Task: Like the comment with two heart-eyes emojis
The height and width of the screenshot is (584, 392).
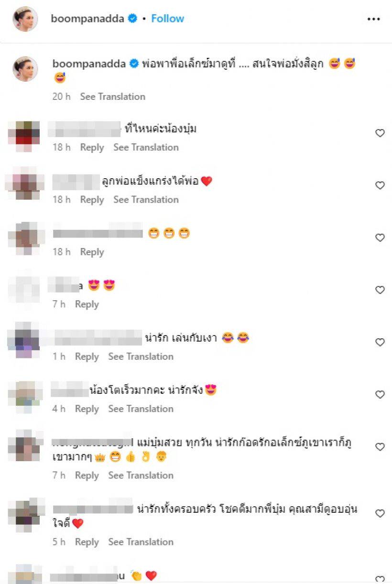Action: [x=380, y=290]
